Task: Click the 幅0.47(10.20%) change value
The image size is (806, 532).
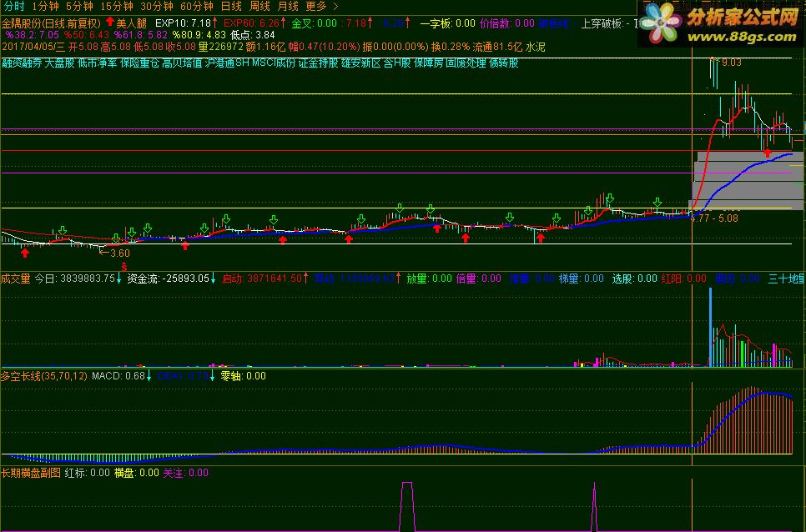Action: click(x=324, y=47)
